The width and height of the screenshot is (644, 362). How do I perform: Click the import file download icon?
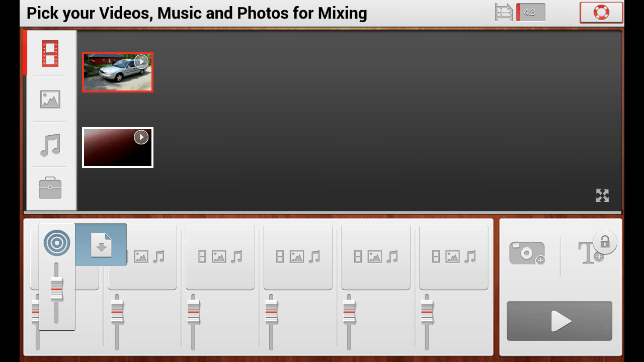[101, 245]
